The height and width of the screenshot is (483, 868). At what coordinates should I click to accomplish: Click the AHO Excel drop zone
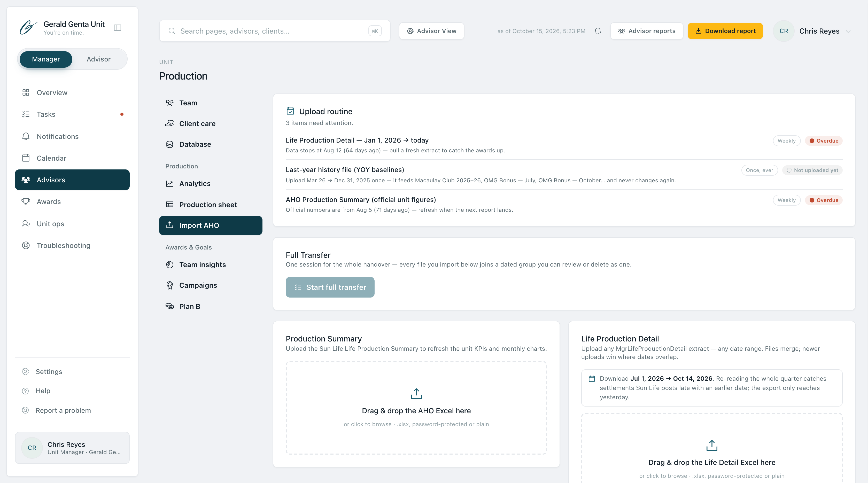point(416,408)
